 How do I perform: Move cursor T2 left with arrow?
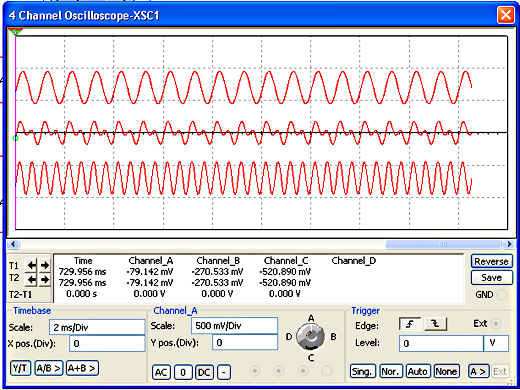[31, 279]
